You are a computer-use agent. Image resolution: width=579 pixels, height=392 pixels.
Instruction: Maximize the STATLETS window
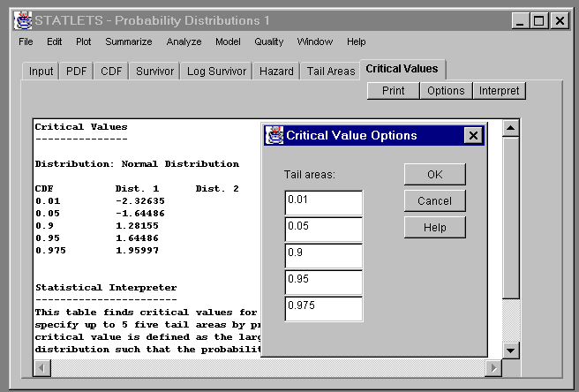[539, 20]
